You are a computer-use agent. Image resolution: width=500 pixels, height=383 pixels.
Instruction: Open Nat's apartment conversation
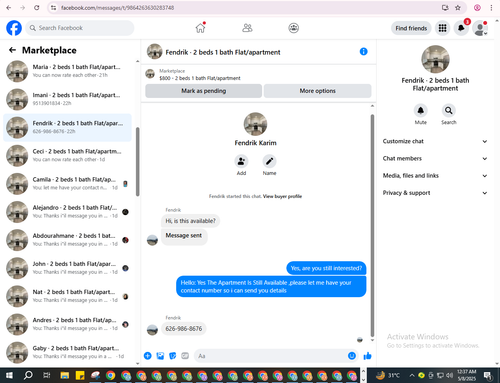click(x=68, y=296)
